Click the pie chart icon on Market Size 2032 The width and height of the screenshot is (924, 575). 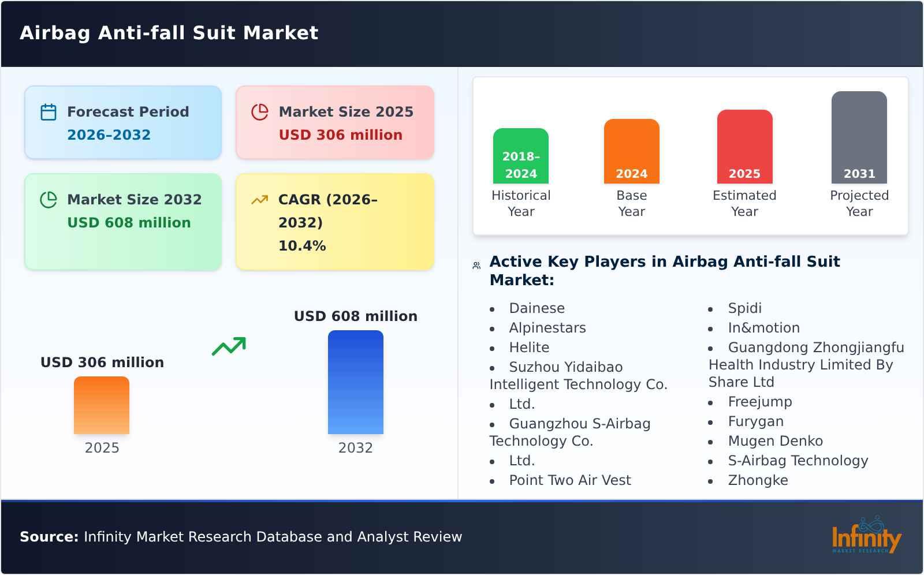(48, 199)
